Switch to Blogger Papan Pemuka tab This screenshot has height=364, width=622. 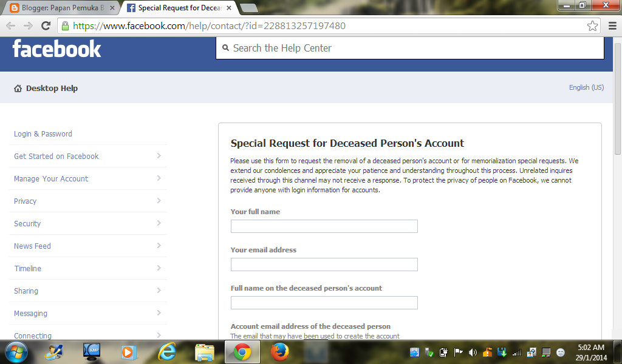[63, 7]
